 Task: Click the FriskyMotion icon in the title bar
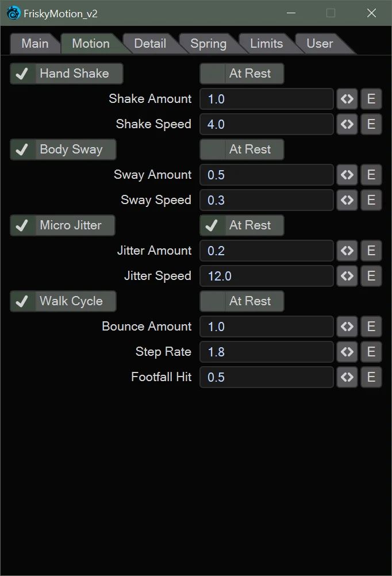coord(13,13)
